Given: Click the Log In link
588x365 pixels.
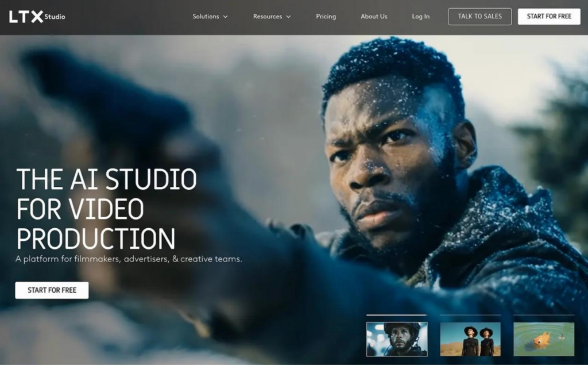Looking at the screenshot, I should [421, 17].
